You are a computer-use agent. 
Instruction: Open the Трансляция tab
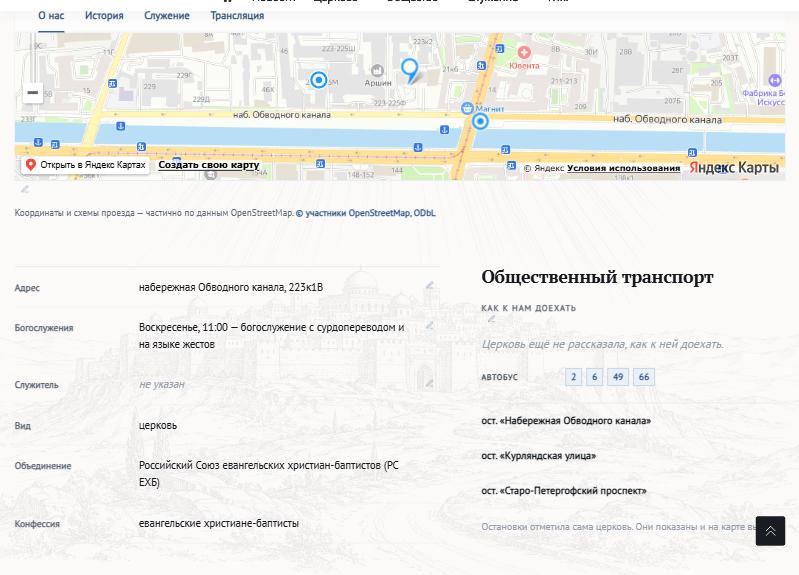point(237,16)
